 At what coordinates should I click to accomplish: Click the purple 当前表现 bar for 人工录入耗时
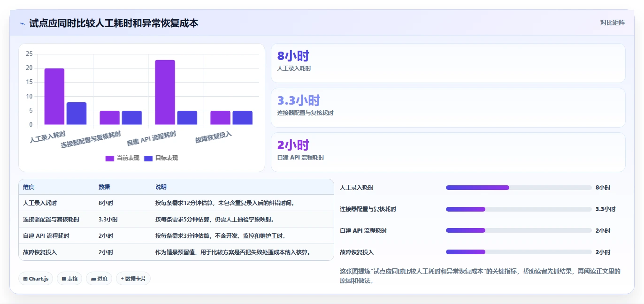(54, 97)
